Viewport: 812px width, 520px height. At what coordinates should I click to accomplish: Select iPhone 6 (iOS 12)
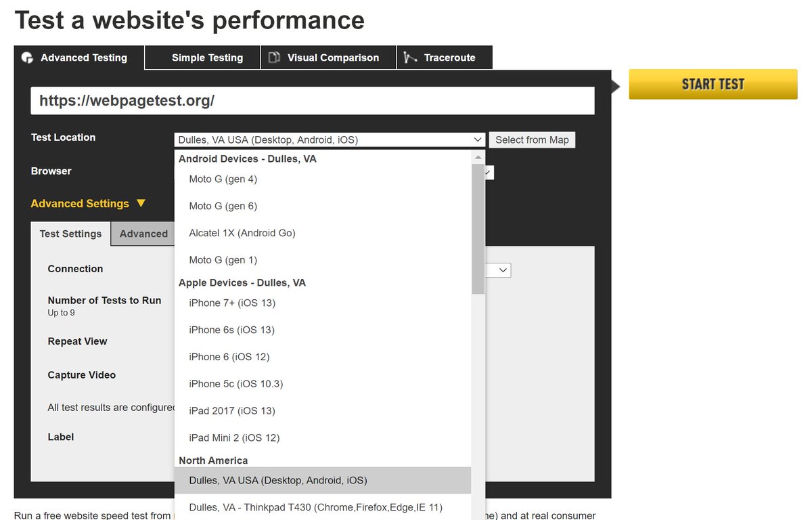[x=323, y=357]
